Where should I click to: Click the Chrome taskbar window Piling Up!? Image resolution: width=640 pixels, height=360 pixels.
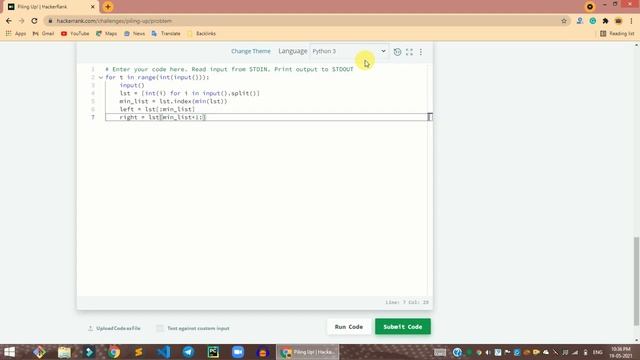[308, 352]
